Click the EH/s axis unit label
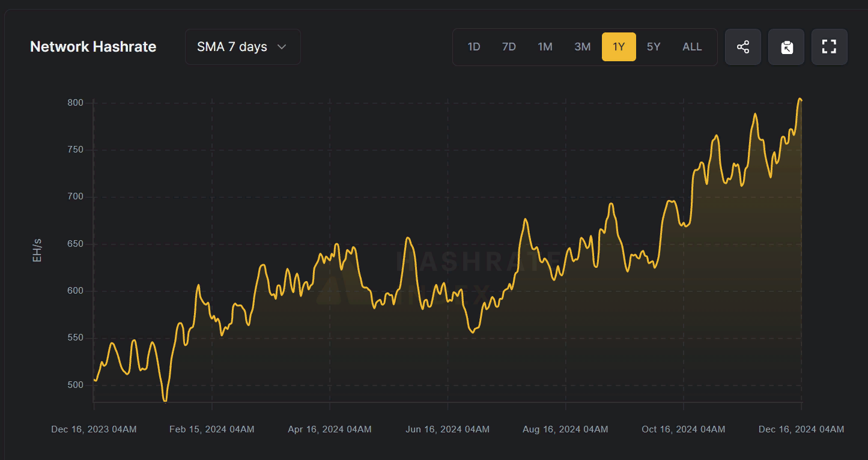Image resolution: width=868 pixels, height=460 pixels. (x=37, y=250)
